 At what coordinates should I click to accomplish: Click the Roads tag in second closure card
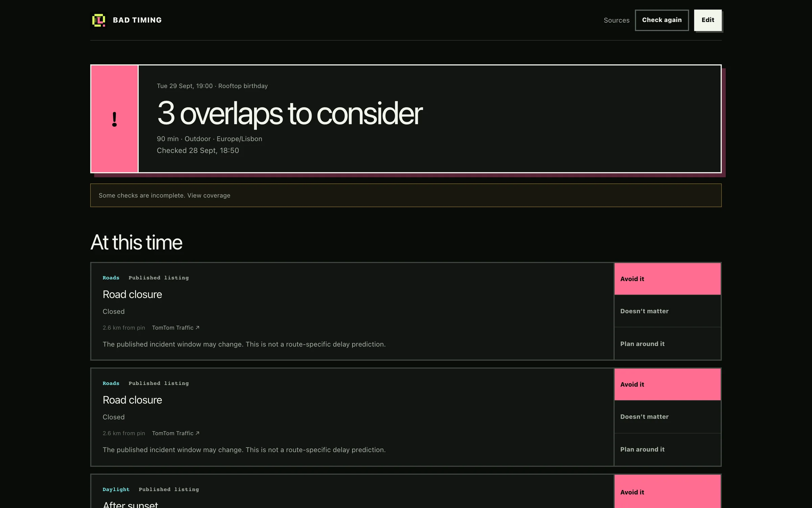point(111,383)
